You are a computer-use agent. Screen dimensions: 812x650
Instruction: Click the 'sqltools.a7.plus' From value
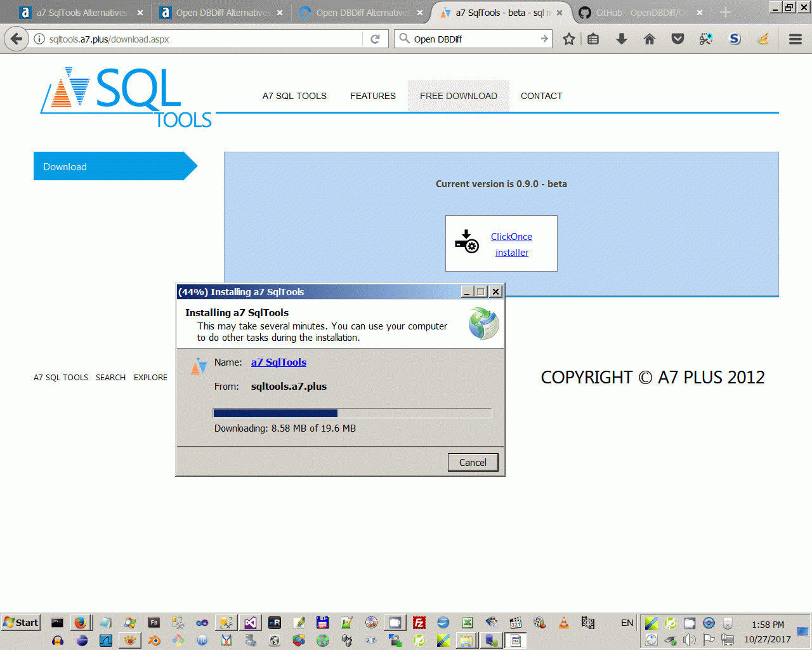point(289,387)
